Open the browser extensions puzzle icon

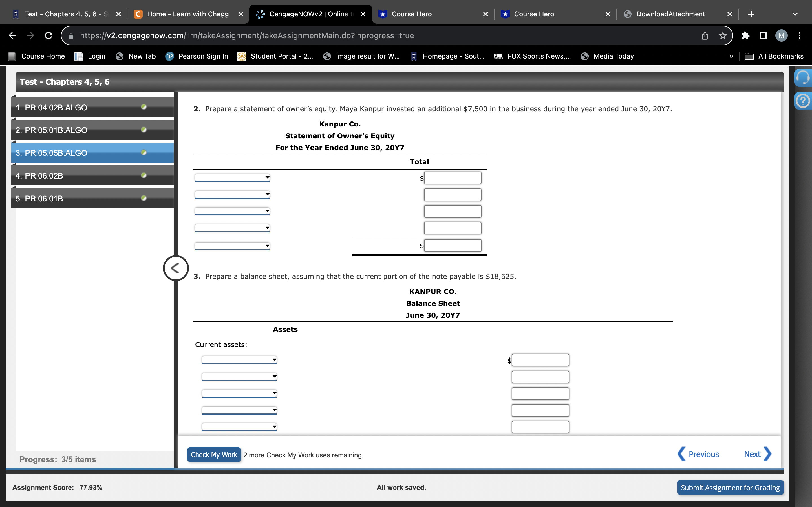745,35
